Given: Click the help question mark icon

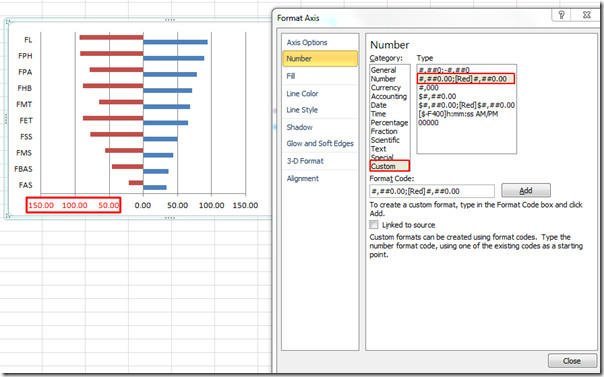Looking at the screenshot, I should point(561,15).
